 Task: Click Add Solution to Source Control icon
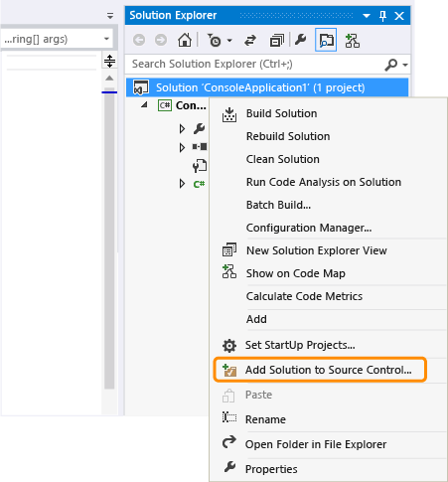229,370
